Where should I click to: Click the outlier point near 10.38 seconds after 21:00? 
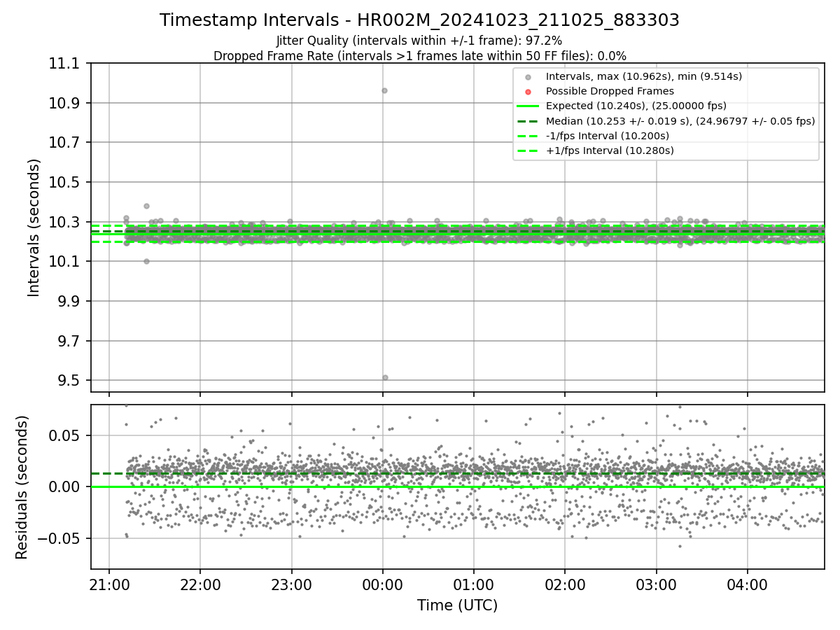146,206
